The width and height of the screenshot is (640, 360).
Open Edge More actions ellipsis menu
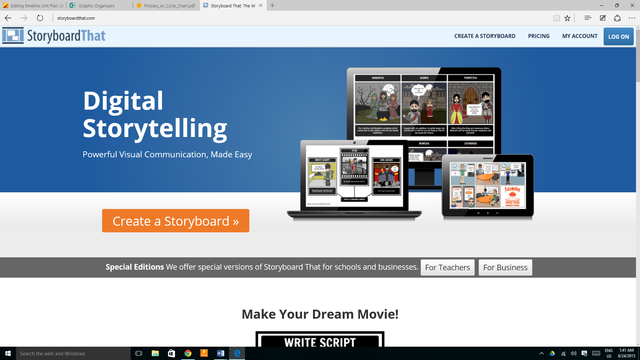point(632,18)
